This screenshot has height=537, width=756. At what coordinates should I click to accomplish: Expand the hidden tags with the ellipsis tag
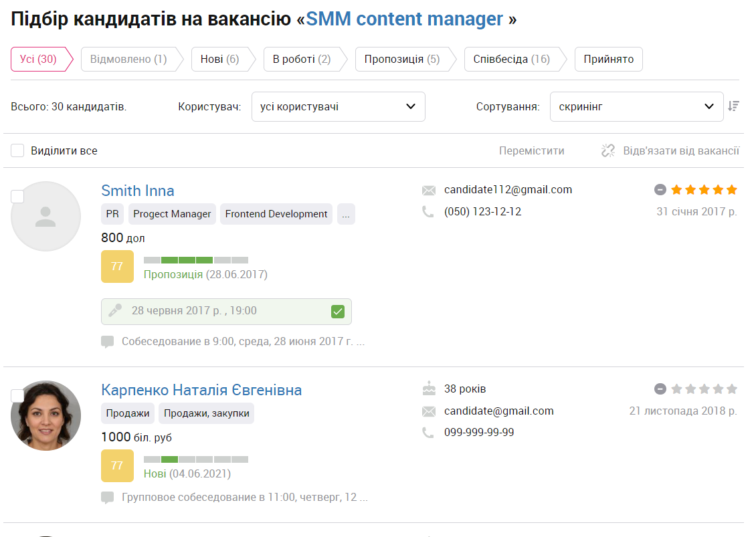click(x=346, y=214)
